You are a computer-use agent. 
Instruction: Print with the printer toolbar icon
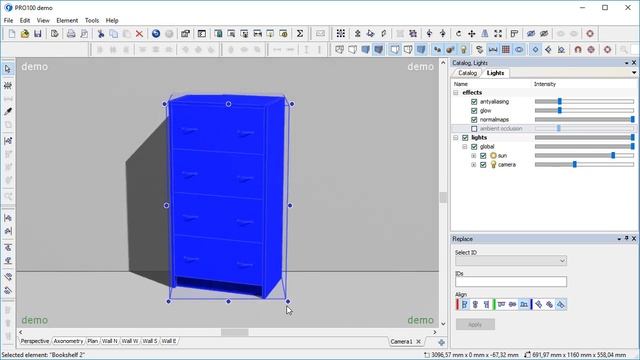tap(71, 34)
